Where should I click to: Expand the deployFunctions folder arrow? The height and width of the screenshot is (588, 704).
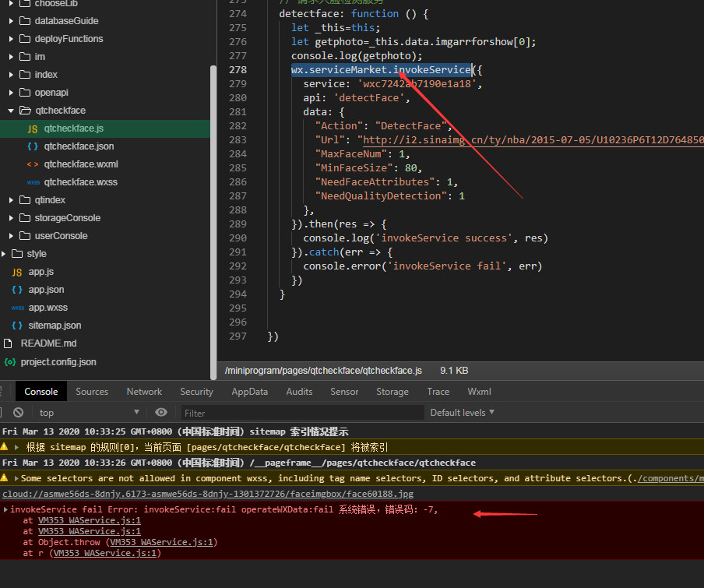click(11, 39)
